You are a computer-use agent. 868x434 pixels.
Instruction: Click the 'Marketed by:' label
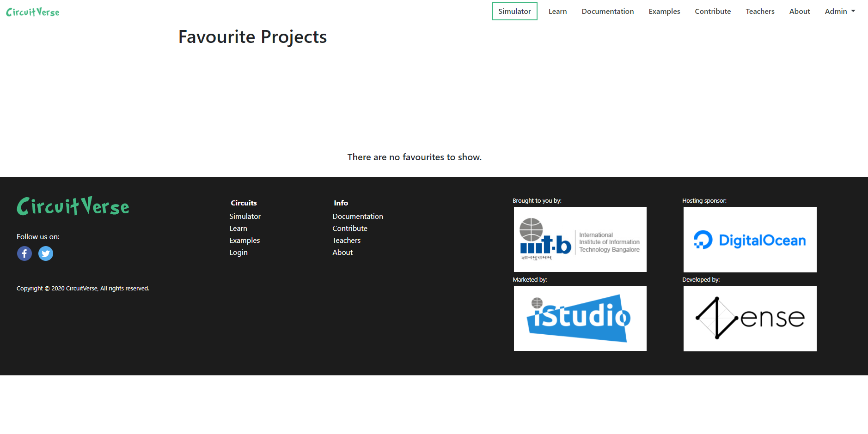530,280
